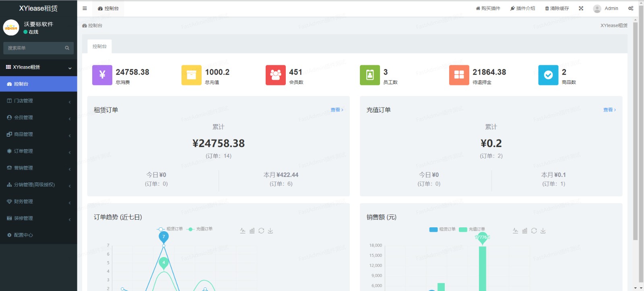Screen dimensions: 644x291
Task: Switch sales amount chart to line view
Action: tap(515, 231)
